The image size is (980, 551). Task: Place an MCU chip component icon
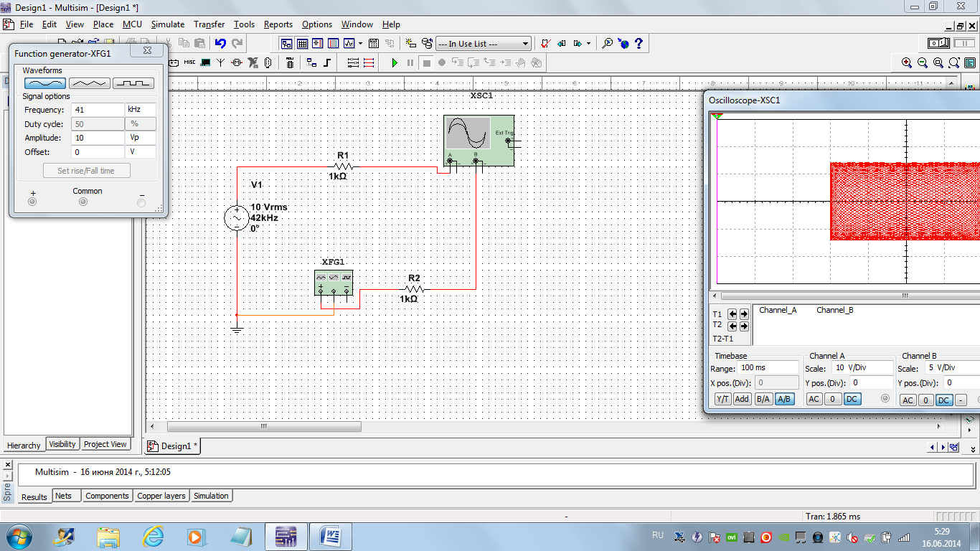point(290,63)
